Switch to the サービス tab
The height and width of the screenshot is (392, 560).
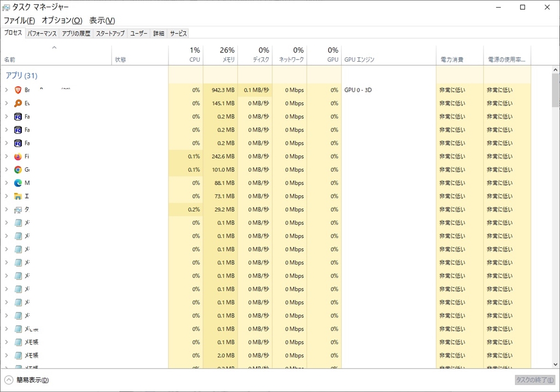tap(178, 33)
